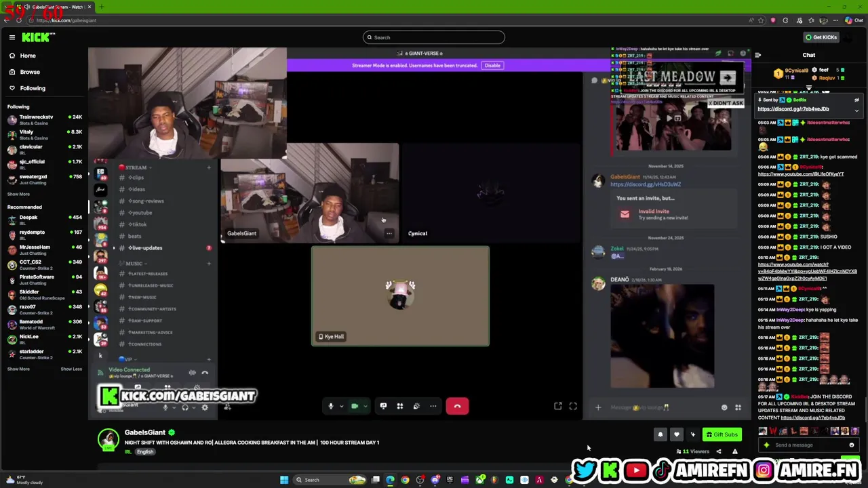
Task: Open sweatergxd channel in Following list
Action: tap(44, 180)
